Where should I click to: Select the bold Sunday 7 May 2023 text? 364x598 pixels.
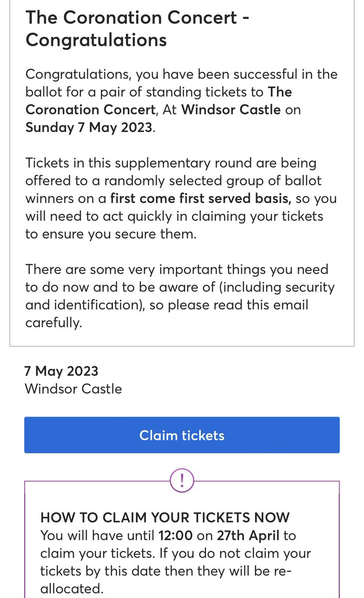point(88,127)
